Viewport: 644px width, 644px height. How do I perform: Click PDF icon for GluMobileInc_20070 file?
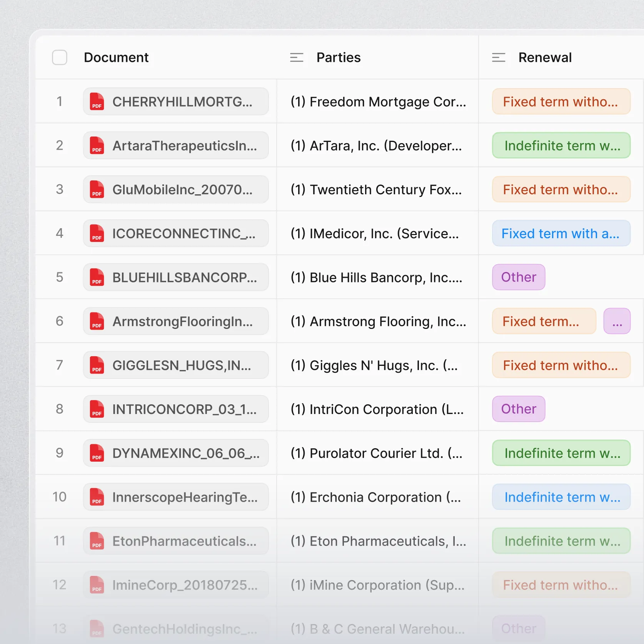pyautogui.click(x=97, y=189)
